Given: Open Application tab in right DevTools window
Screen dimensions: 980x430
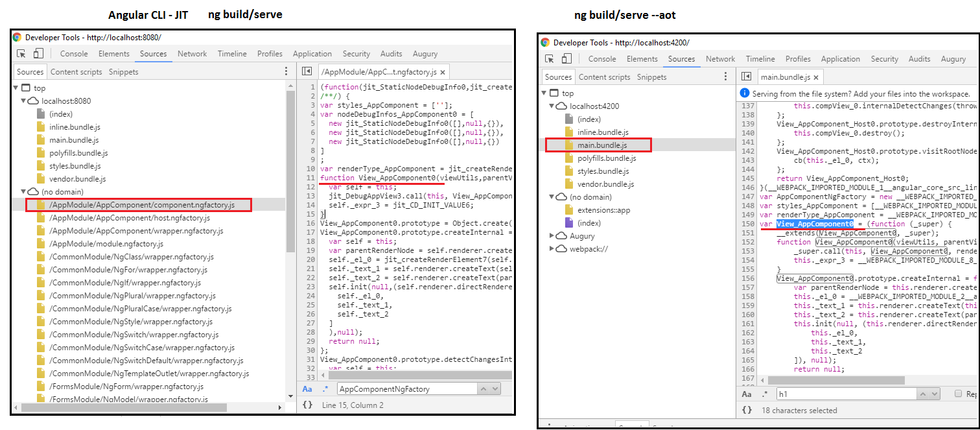Looking at the screenshot, I should pyautogui.click(x=841, y=59).
